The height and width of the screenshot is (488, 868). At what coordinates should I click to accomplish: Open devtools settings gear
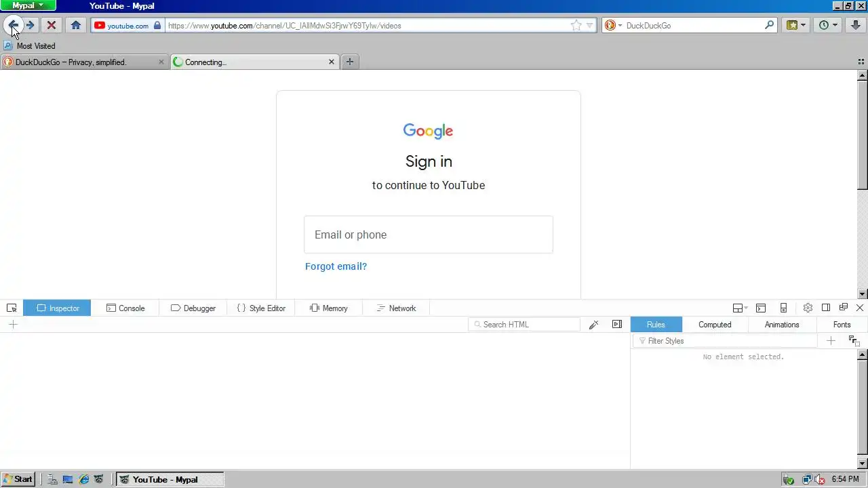808,308
